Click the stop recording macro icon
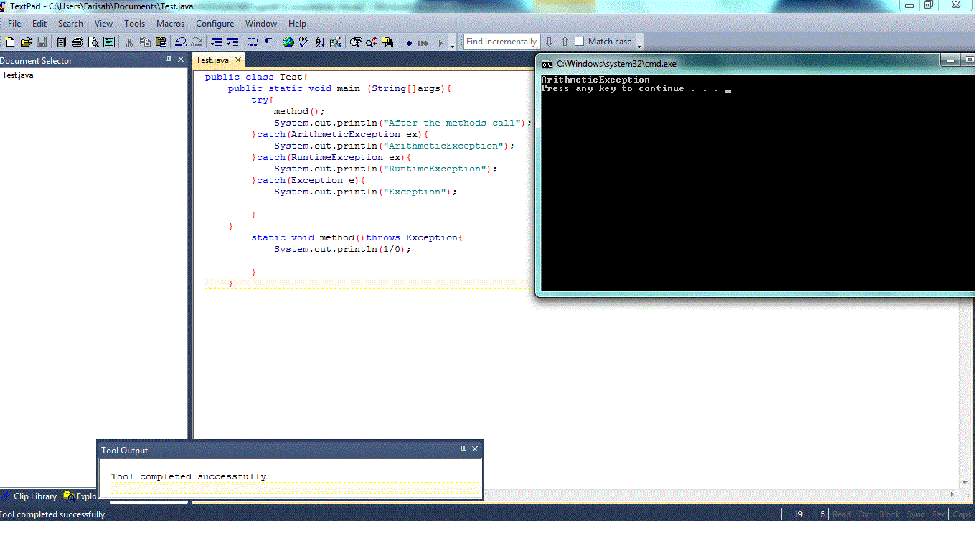The image size is (980, 551). point(423,43)
